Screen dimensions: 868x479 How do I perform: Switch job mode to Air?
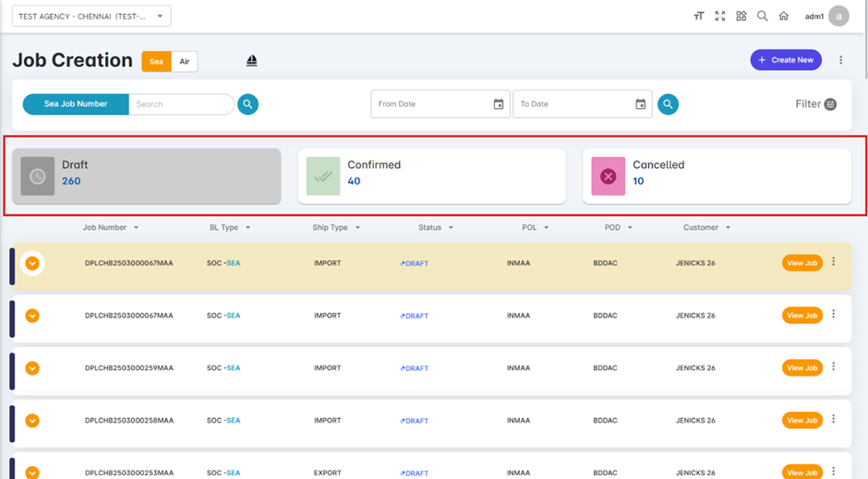point(185,62)
